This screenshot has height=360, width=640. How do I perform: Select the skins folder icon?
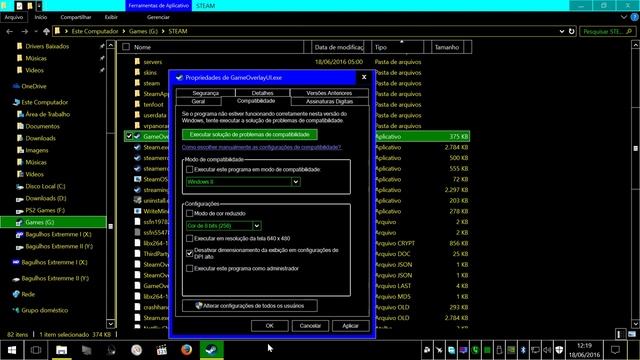coord(137,72)
